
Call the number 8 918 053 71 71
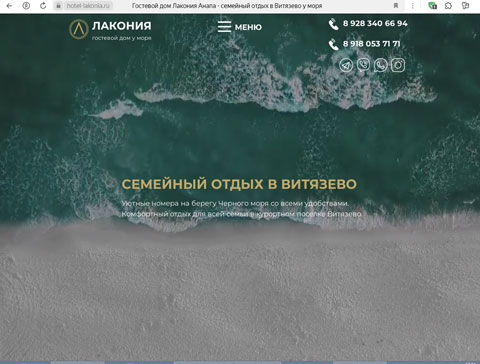(x=372, y=44)
